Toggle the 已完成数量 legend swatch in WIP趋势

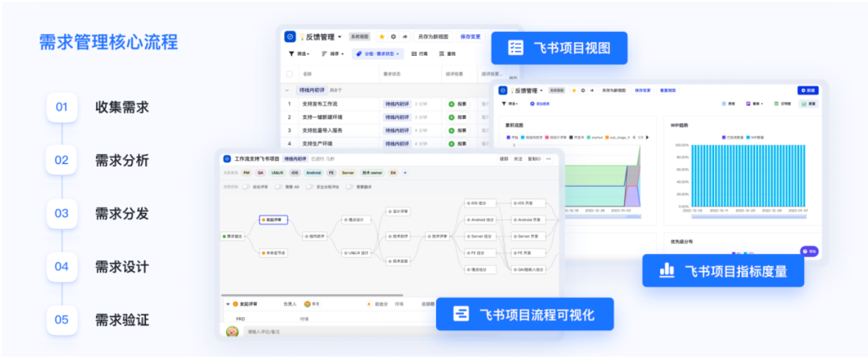pos(724,137)
